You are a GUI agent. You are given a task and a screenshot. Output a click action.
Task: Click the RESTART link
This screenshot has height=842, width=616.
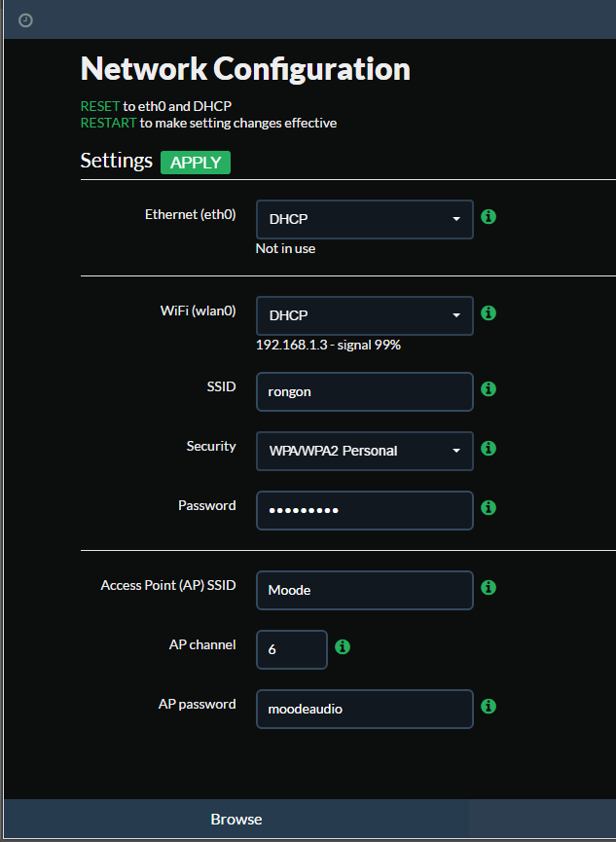108,123
